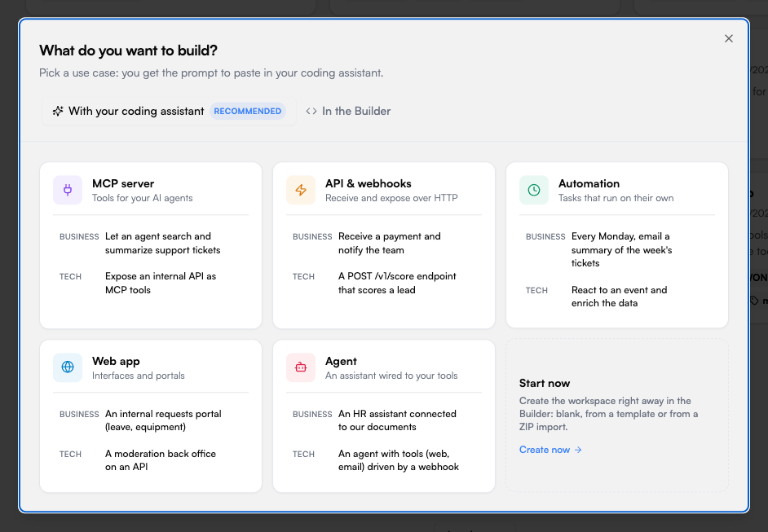This screenshot has width=768, height=532.
Task: Click the BUSINESS label in Web app card
Action: click(79, 415)
